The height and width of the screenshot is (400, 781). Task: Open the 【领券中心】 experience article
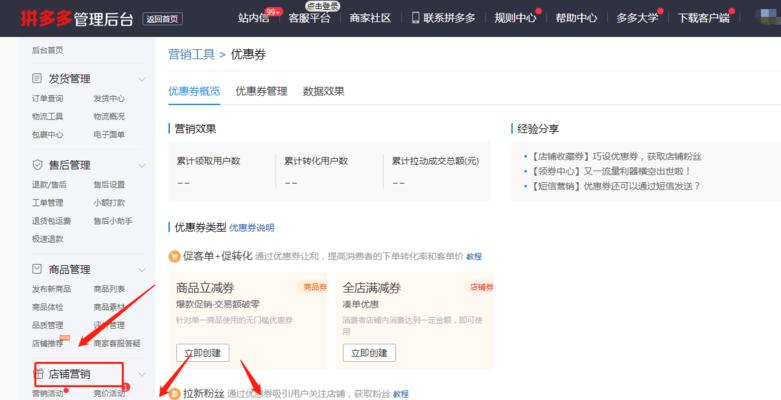611,171
